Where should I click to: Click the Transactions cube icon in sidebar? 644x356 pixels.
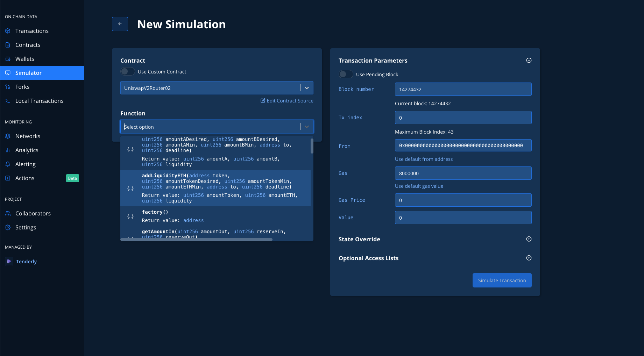pos(8,31)
